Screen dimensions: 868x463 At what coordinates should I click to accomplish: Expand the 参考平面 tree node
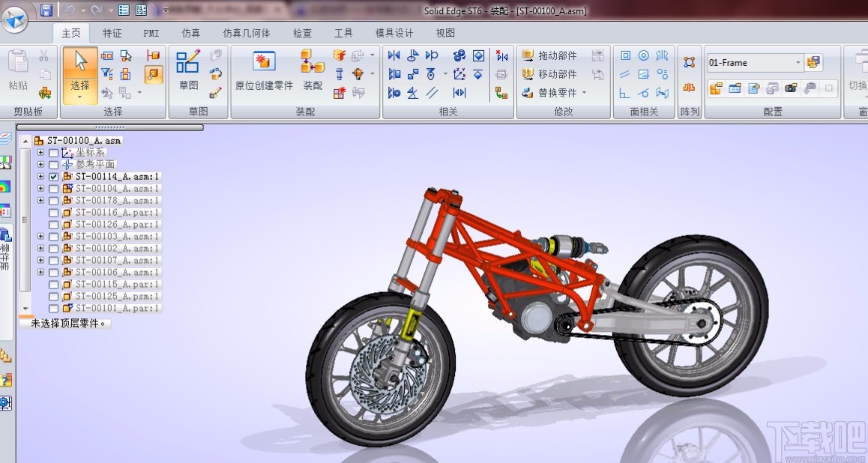pyautogui.click(x=41, y=164)
